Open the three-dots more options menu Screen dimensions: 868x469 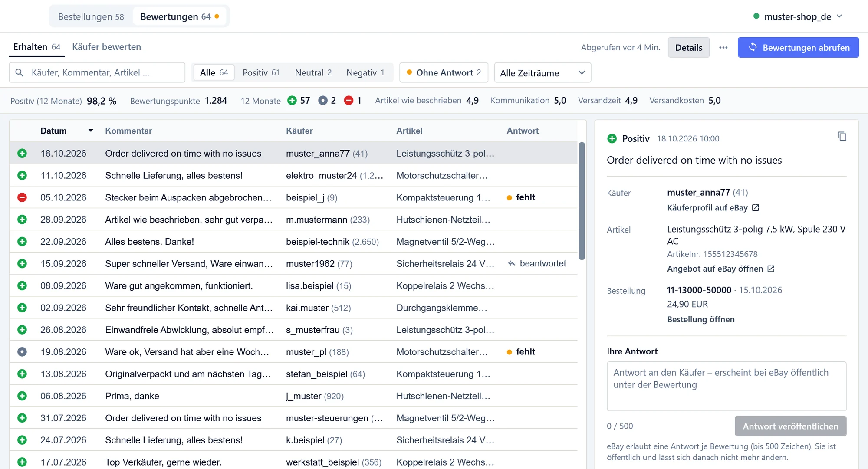(x=723, y=48)
